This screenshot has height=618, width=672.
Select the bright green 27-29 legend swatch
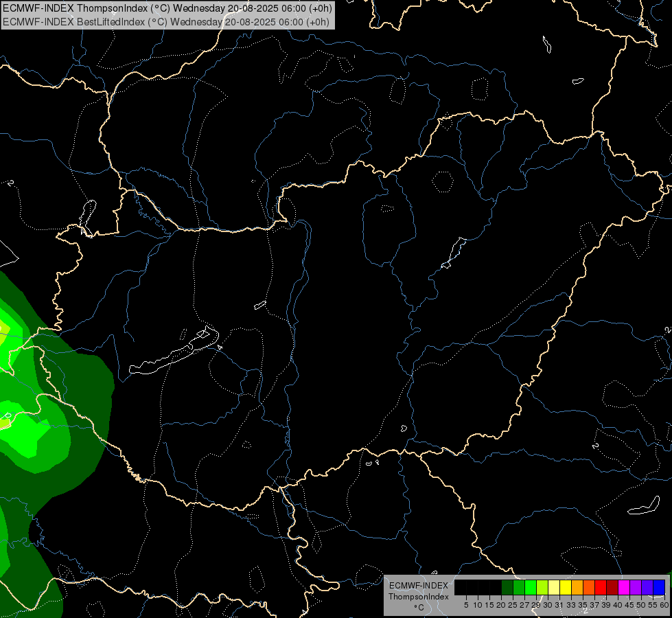[531, 587]
